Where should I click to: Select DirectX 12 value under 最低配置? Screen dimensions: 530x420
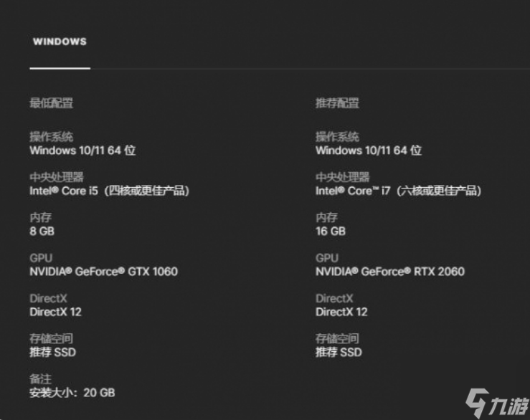click(x=55, y=312)
